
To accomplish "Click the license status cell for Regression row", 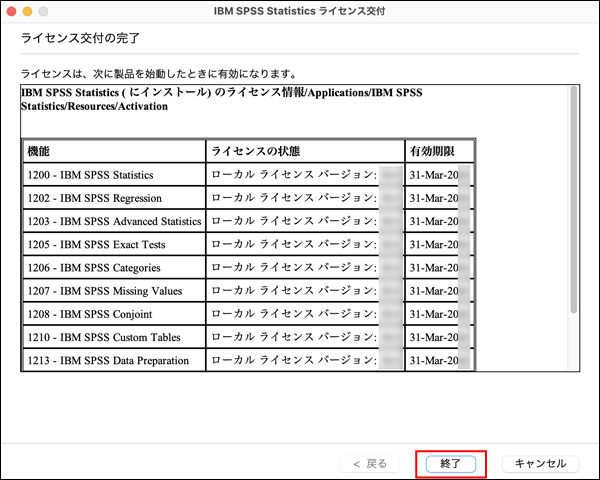I will (x=305, y=198).
